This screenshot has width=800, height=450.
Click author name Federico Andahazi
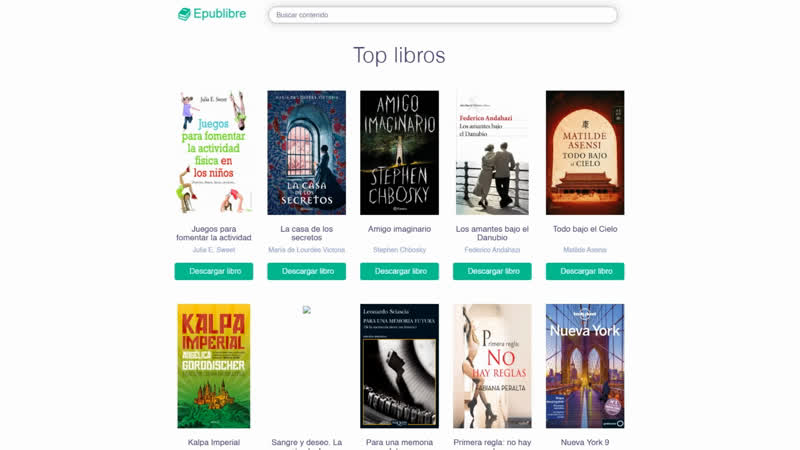[492, 250]
